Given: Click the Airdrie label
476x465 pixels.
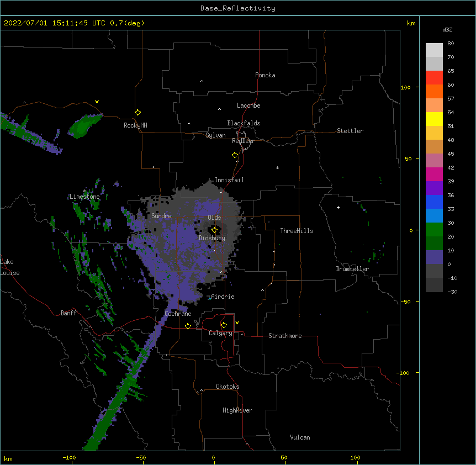Looking at the screenshot, I should click(x=223, y=297).
